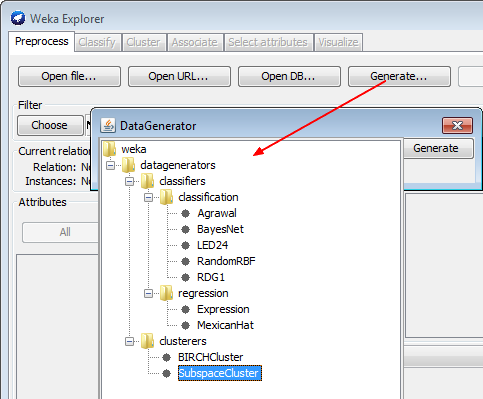The width and height of the screenshot is (483, 399).
Task: Click the clusterers folder icon
Action: click(147, 341)
